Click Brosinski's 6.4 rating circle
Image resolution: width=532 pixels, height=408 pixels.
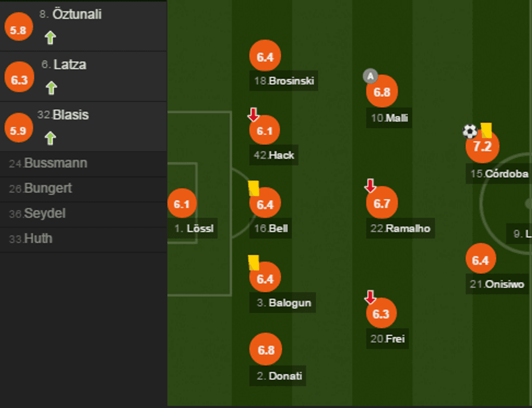click(265, 58)
